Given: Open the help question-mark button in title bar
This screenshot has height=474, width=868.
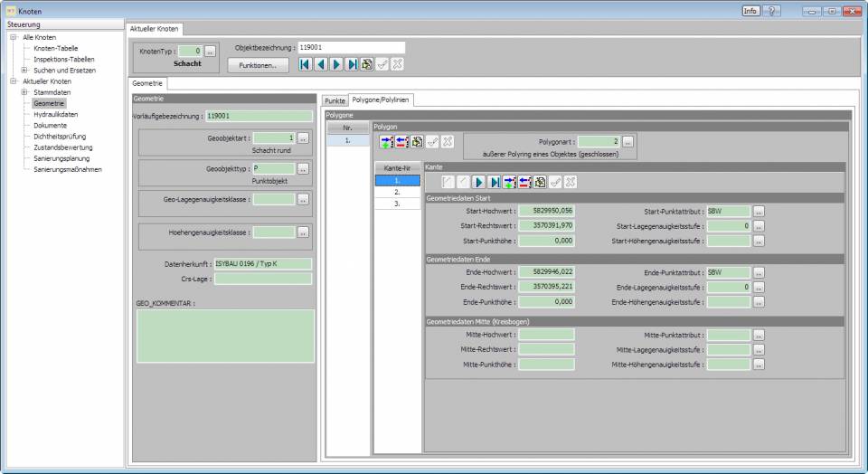Looking at the screenshot, I should point(771,11).
